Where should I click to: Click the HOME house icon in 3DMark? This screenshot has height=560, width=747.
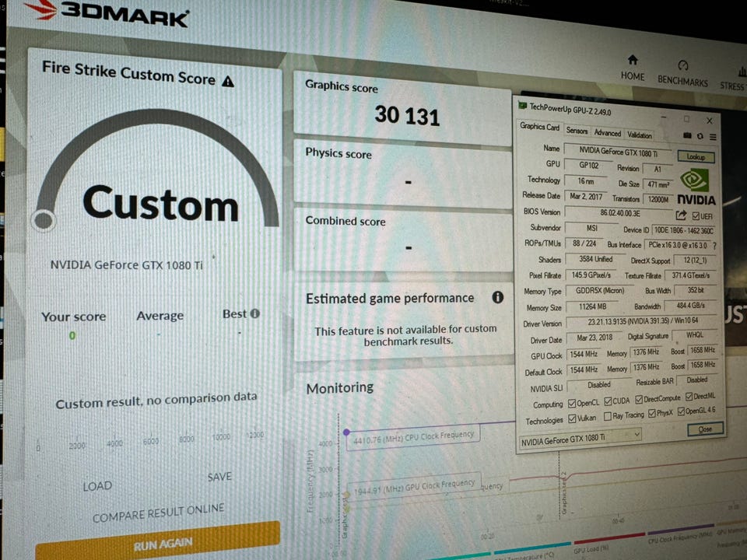click(x=632, y=60)
